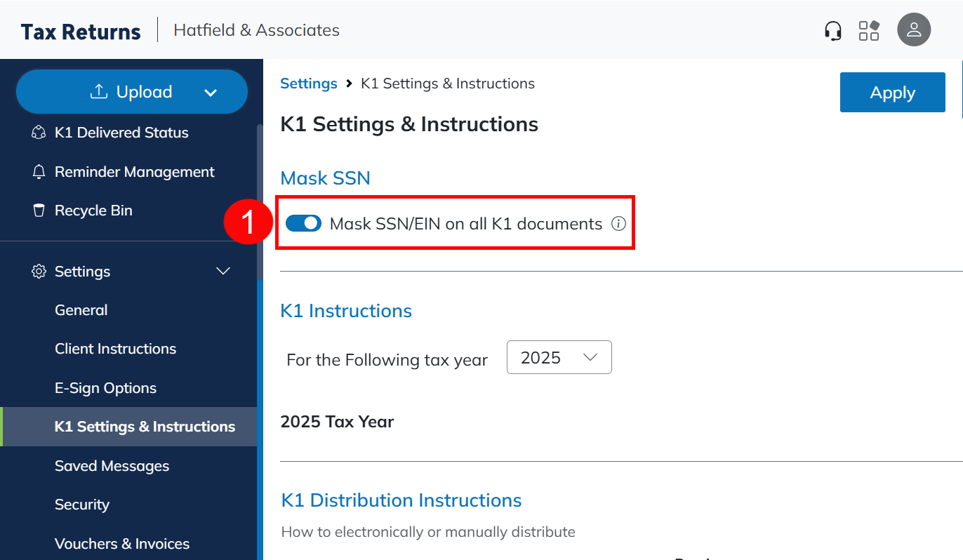Click the Settings breadcrumb link
Image resolution: width=963 pixels, height=560 pixels.
(x=309, y=84)
